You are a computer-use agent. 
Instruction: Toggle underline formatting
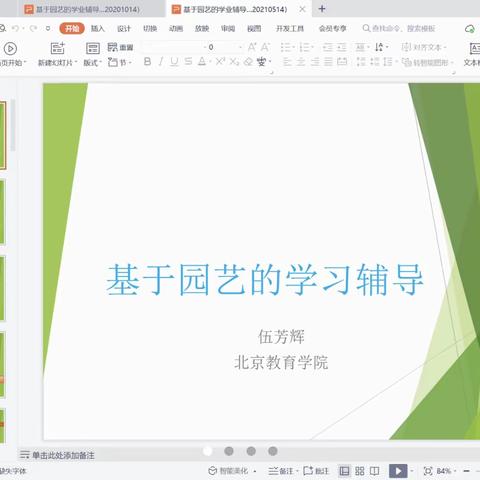coord(174,62)
